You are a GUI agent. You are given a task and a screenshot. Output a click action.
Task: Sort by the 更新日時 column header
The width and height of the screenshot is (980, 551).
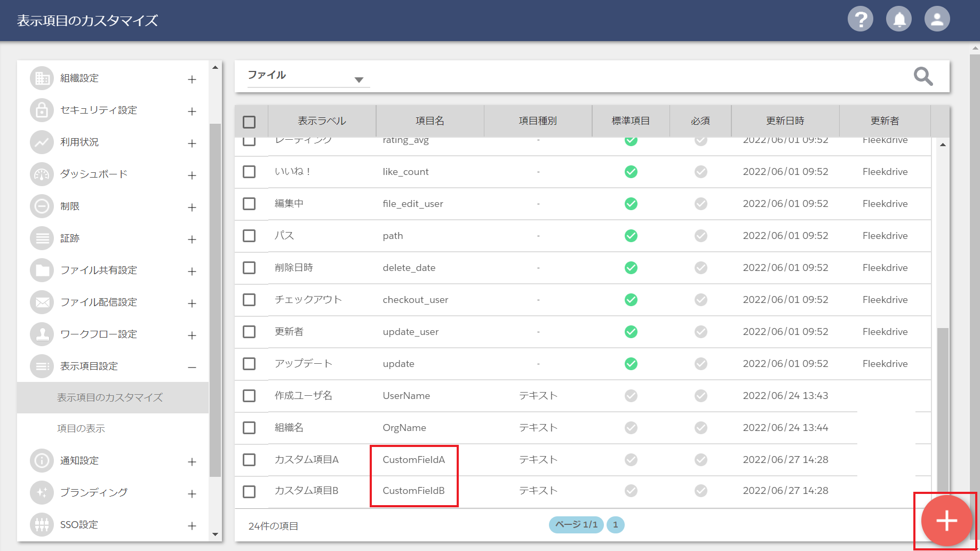click(785, 121)
